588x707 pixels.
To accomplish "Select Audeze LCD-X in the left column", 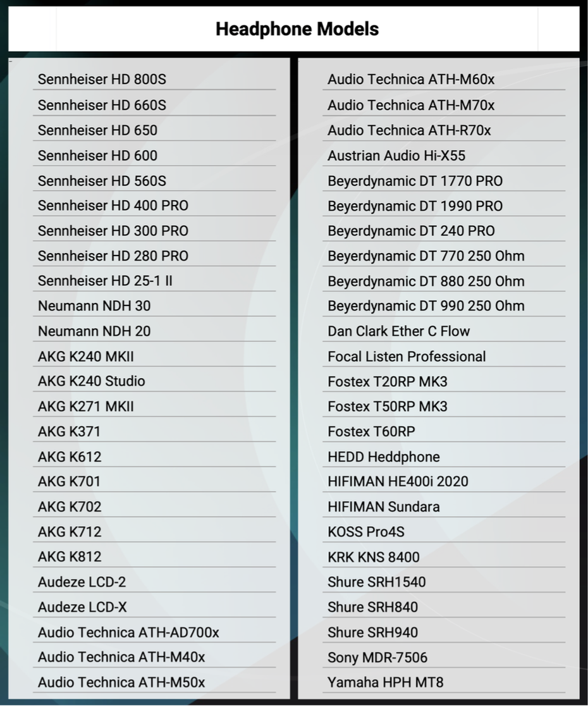I will coord(82,607).
